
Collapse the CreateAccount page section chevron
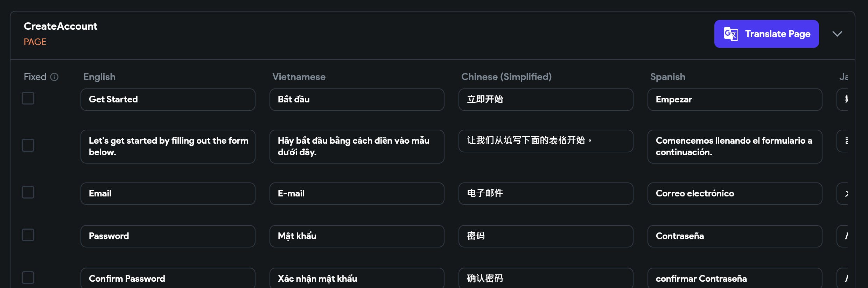[x=837, y=34]
